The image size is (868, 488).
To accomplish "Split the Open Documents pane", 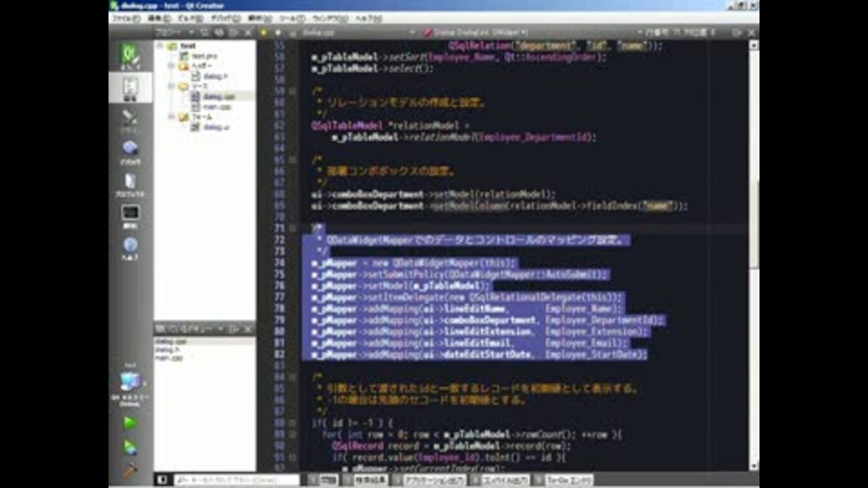I will coord(233,329).
